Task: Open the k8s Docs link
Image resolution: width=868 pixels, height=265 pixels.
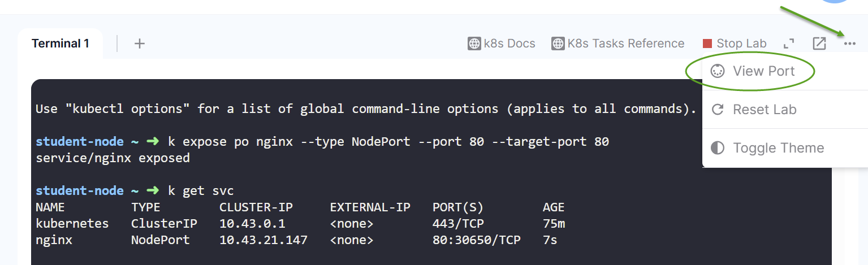Action: tap(509, 44)
